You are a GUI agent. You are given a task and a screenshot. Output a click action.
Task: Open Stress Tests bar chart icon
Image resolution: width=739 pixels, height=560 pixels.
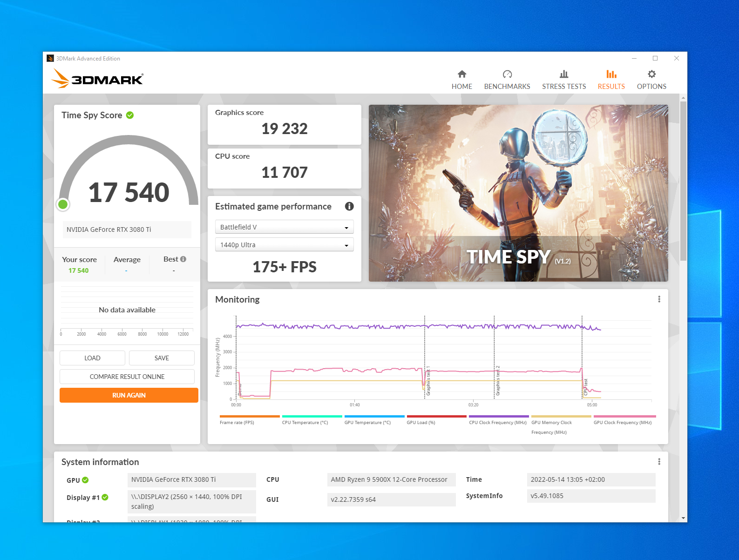564,74
